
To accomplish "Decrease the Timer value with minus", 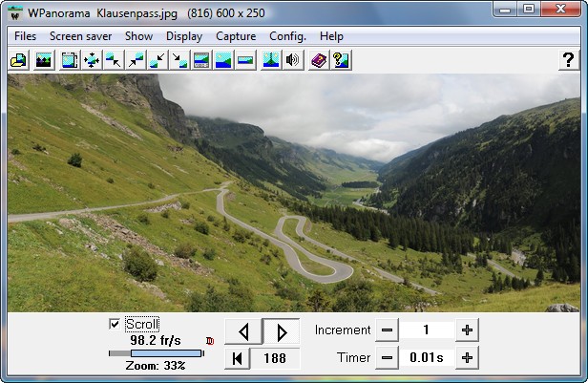I will [387, 358].
